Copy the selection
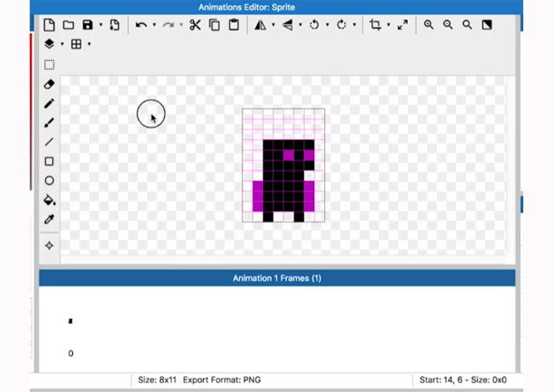The height and width of the screenshot is (392, 553). (215, 25)
